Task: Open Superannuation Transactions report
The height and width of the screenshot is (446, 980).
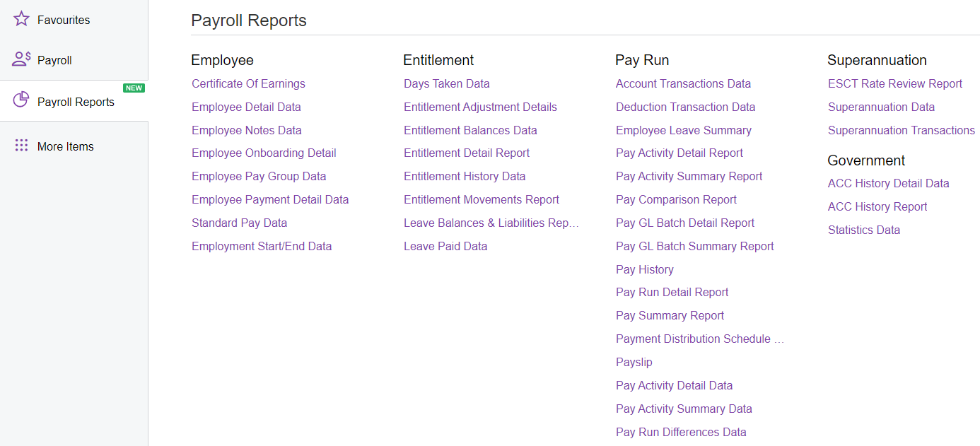Action: click(x=901, y=130)
